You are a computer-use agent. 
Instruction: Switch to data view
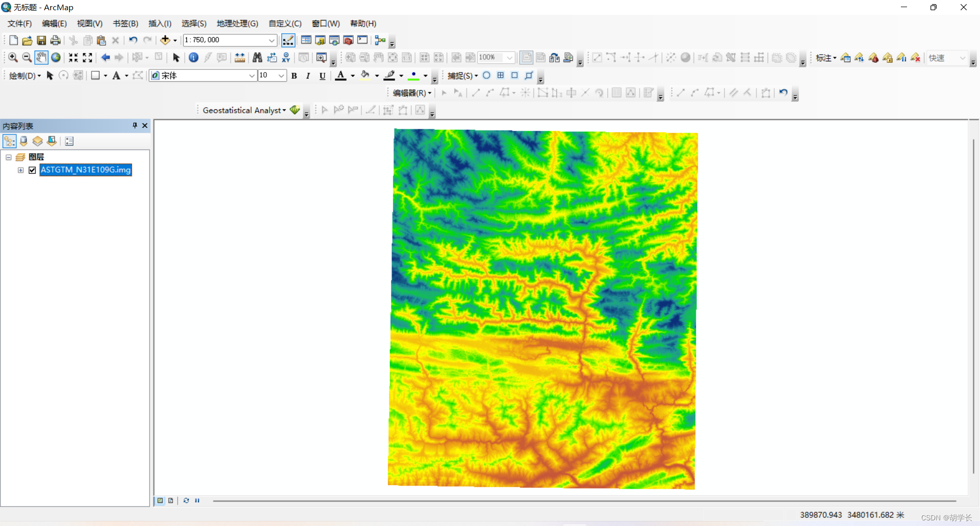pyautogui.click(x=160, y=500)
